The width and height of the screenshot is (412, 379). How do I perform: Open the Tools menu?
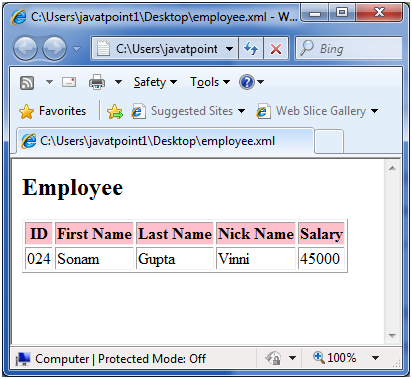210,82
